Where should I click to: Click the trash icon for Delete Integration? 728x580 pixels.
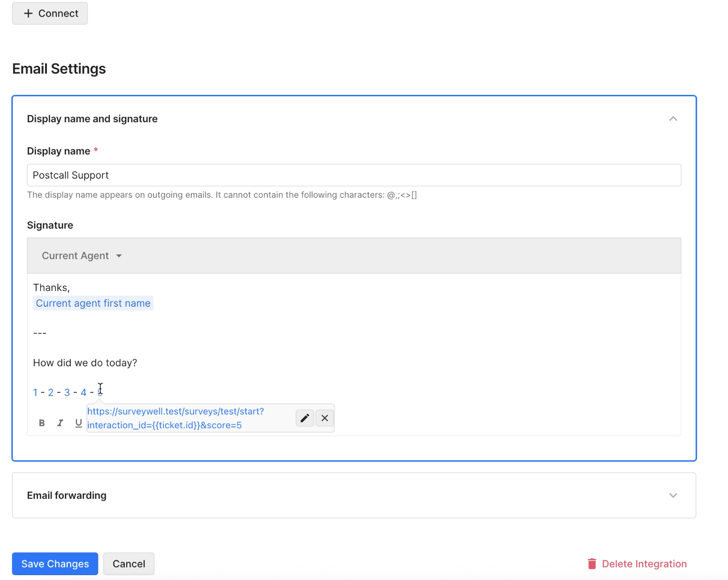(x=592, y=564)
